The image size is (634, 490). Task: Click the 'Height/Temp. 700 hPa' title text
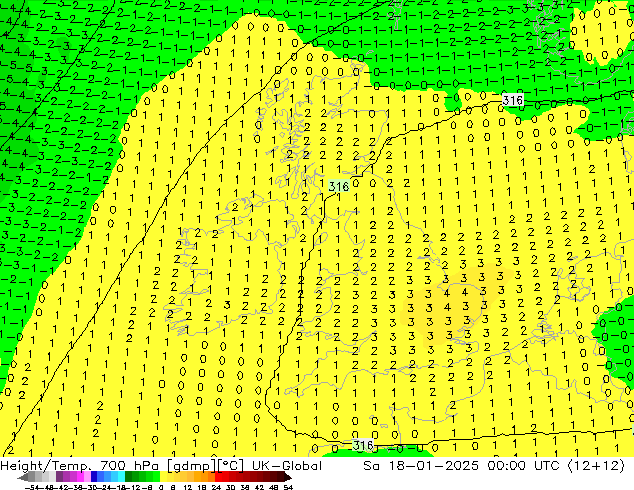click(82, 466)
